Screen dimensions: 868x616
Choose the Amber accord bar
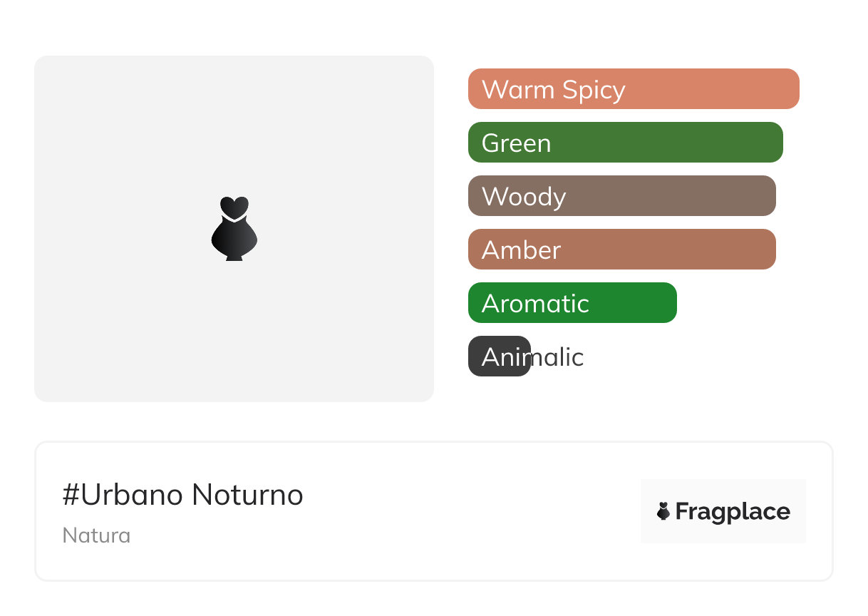pos(677,250)
